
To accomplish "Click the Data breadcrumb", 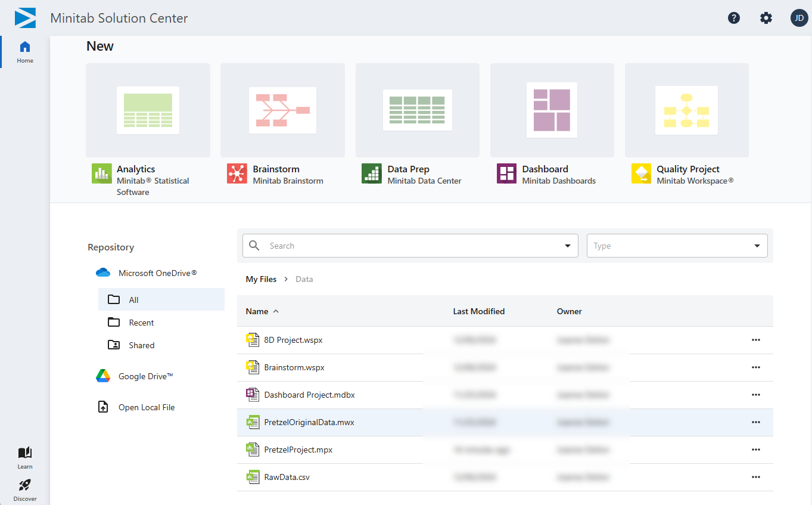I will [304, 279].
